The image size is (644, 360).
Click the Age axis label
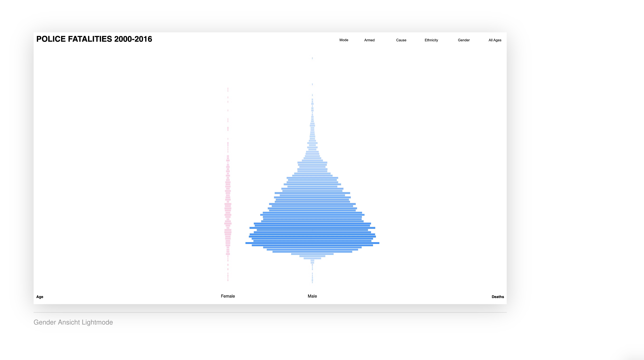(40, 297)
